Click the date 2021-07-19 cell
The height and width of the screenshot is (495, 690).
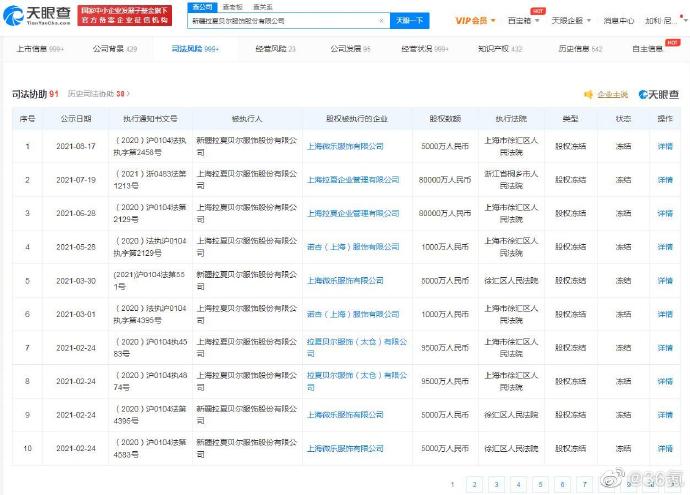[76, 180]
